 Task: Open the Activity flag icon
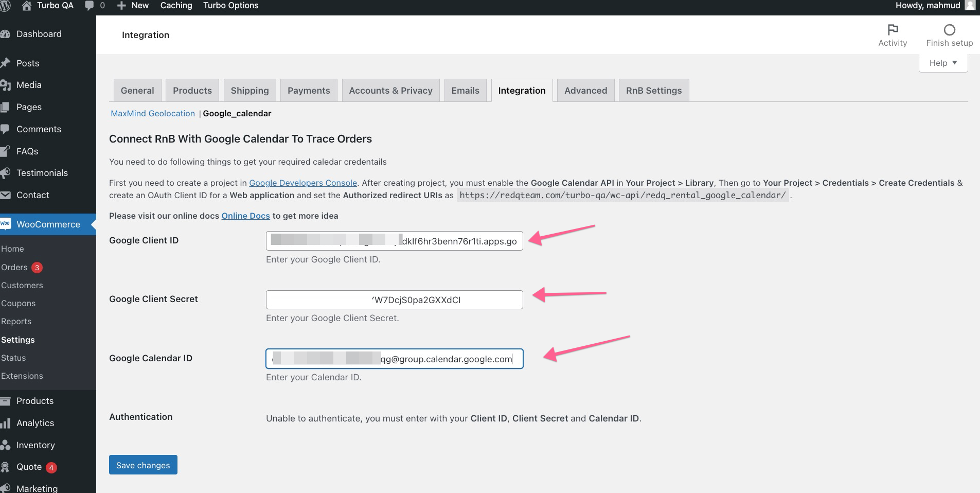(893, 29)
